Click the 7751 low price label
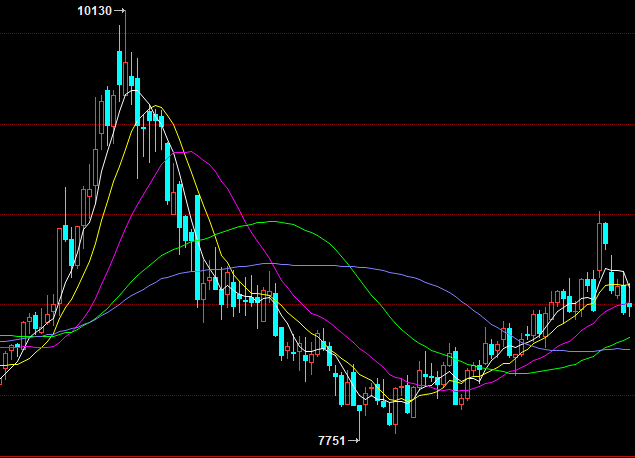Viewport: 635px width, 458px height. (x=331, y=440)
